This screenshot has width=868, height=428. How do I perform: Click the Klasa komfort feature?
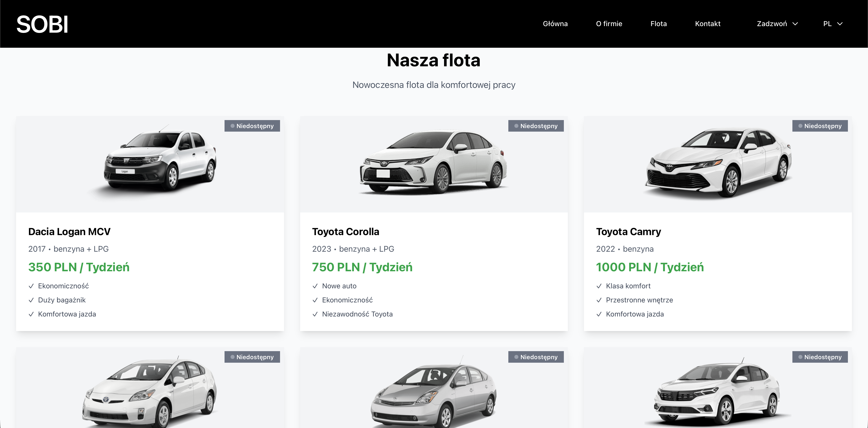pyautogui.click(x=628, y=286)
